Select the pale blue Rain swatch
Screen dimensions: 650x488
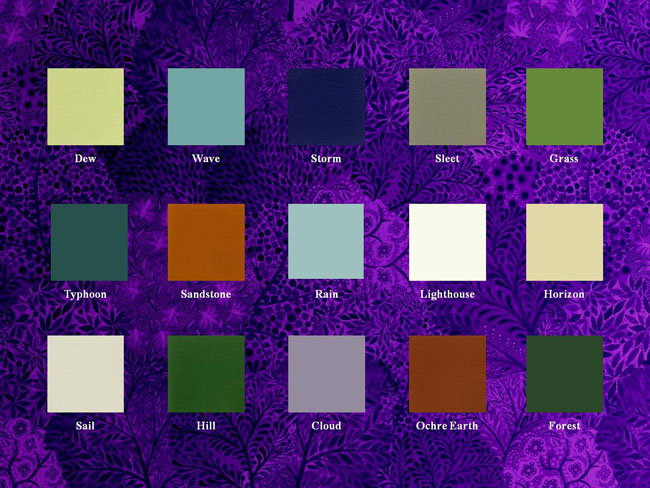click(x=326, y=242)
